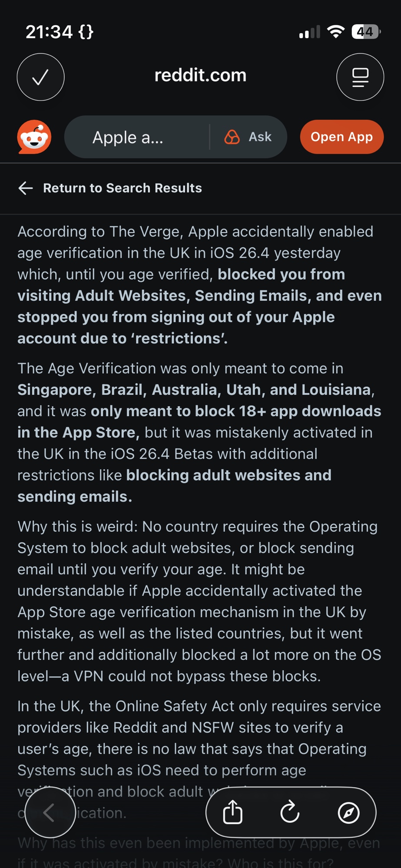Tap the battery indicator in status bar
This screenshot has height=868, width=401.
[366, 32]
